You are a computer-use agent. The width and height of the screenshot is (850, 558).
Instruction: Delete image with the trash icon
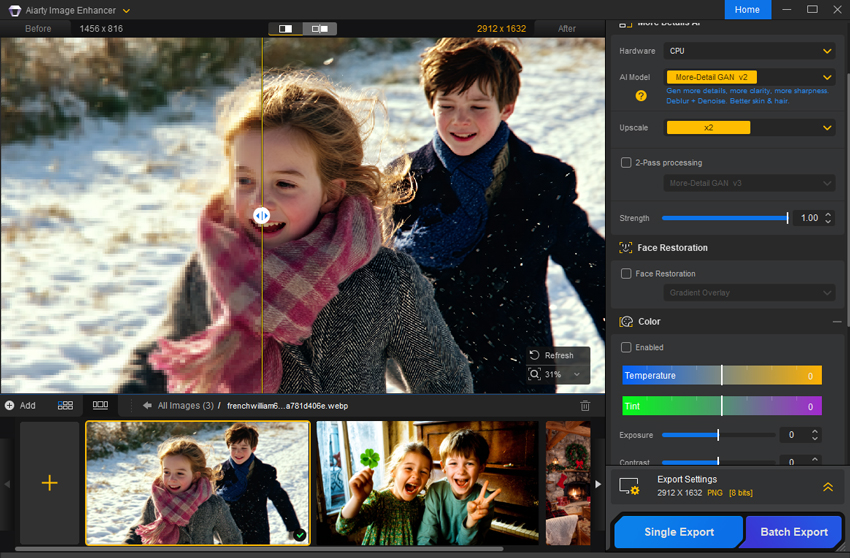(x=585, y=406)
